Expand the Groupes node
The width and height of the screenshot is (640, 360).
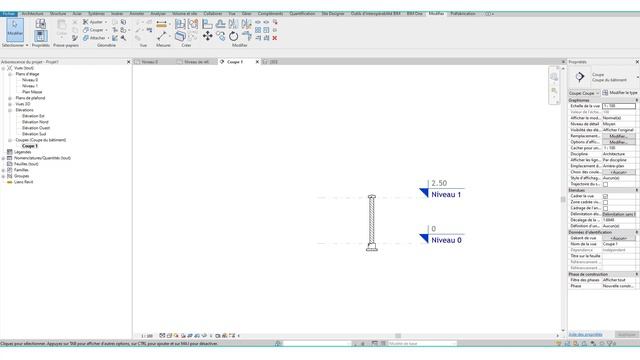click(x=3, y=176)
